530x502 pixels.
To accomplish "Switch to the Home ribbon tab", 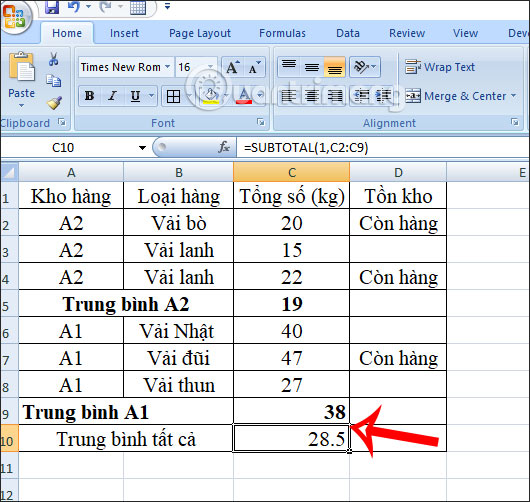I will coord(67,33).
